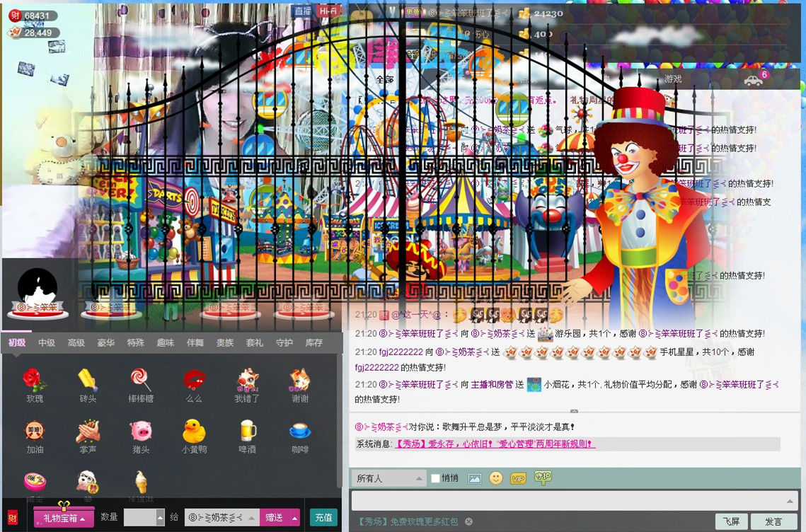This screenshot has width=806, height=532.
Task: Enable the 悄悄 whisper checkbox
Action: 436,478
